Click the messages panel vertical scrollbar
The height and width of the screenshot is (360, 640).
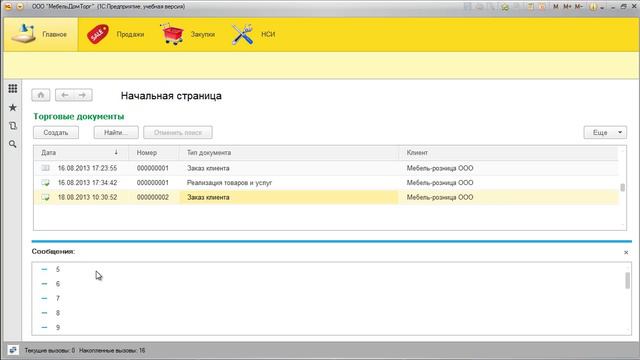(x=627, y=281)
